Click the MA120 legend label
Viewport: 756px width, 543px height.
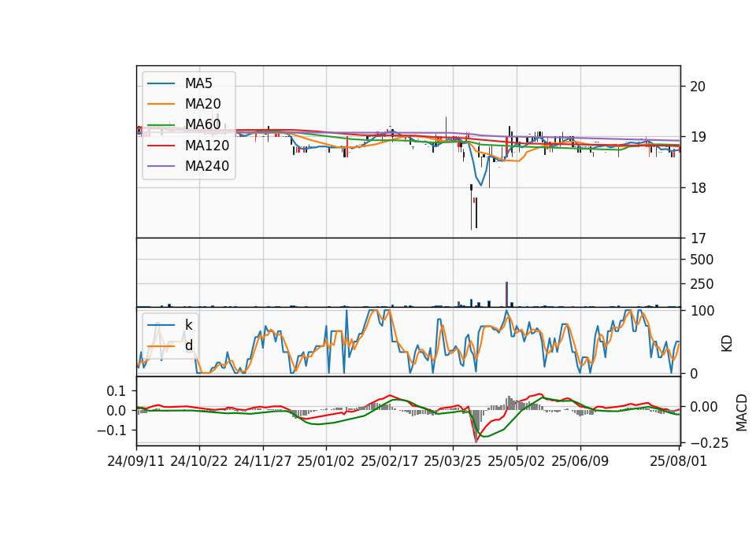pyautogui.click(x=207, y=146)
